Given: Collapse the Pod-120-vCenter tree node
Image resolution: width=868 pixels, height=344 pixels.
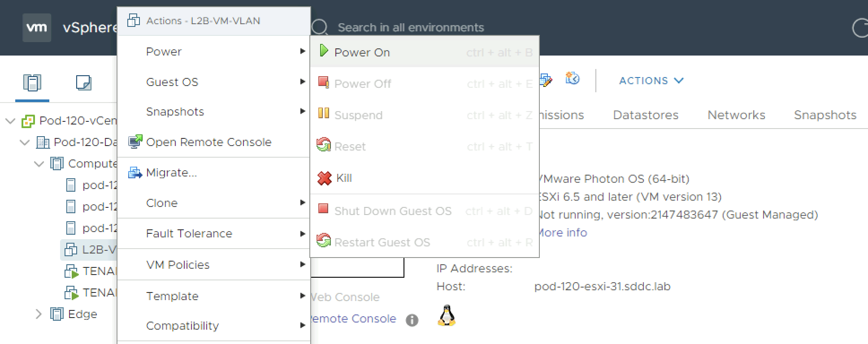Looking at the screenshot, I should (10, 121).
